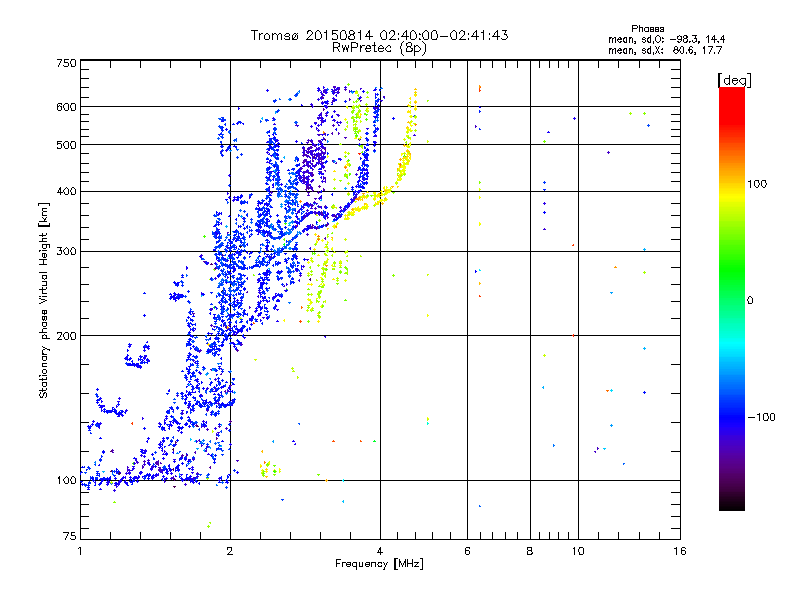
Task: Click the x-axis tick label '10'
Action: click(x=578, y=551)
